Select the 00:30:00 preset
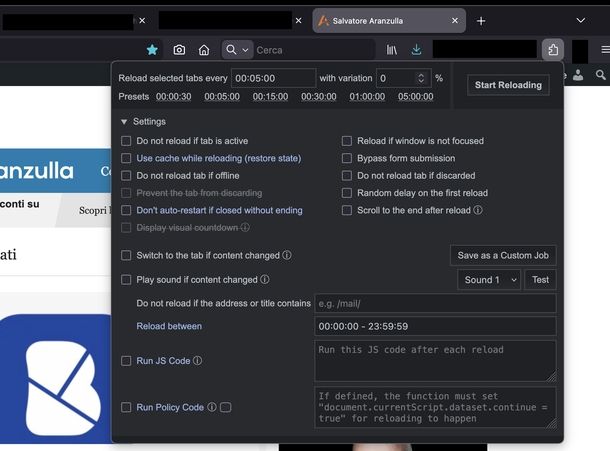 319,97
